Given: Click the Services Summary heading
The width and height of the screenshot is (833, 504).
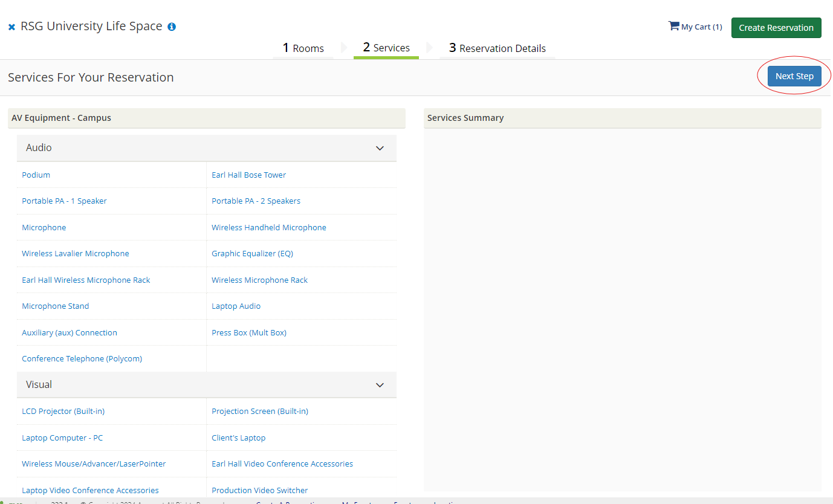Looking at the screenshot, I should coord(465,118).
